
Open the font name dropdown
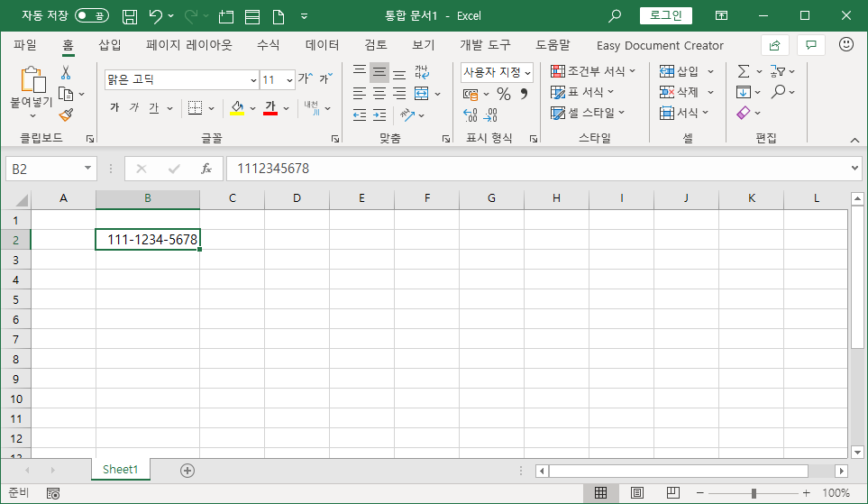tap(253, 80)
